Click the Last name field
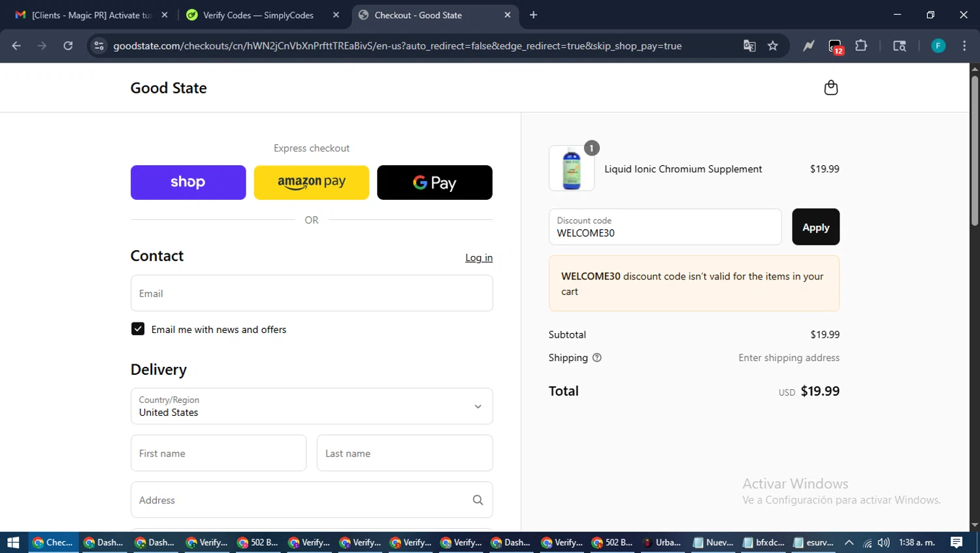Viewport: 980px width, 553px height. click(x=405, y=453)
